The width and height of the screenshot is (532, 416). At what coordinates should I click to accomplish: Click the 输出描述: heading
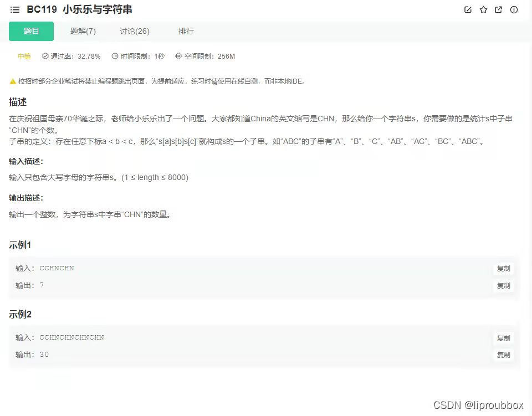(26, 198)
